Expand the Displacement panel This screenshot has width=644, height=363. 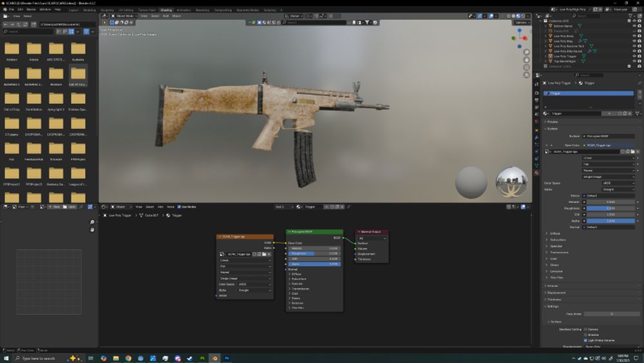click(x=555, y=293)
